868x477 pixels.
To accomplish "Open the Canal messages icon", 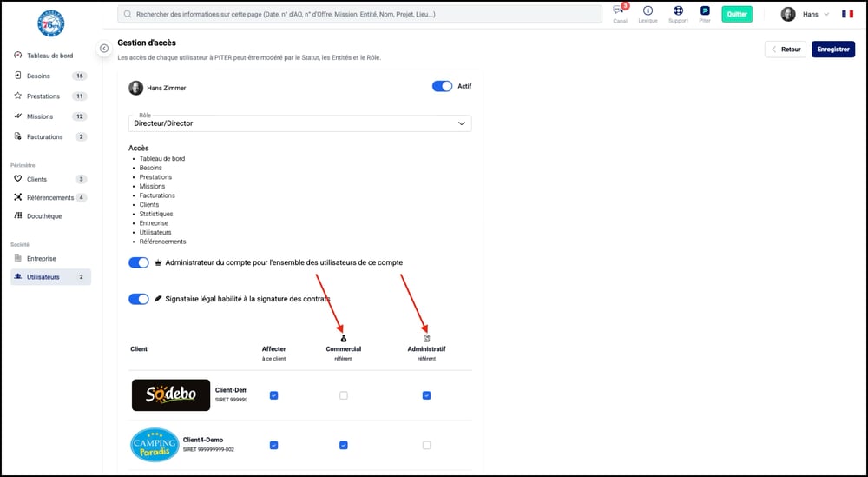I will pyautogui.click(x=620, y=11).
